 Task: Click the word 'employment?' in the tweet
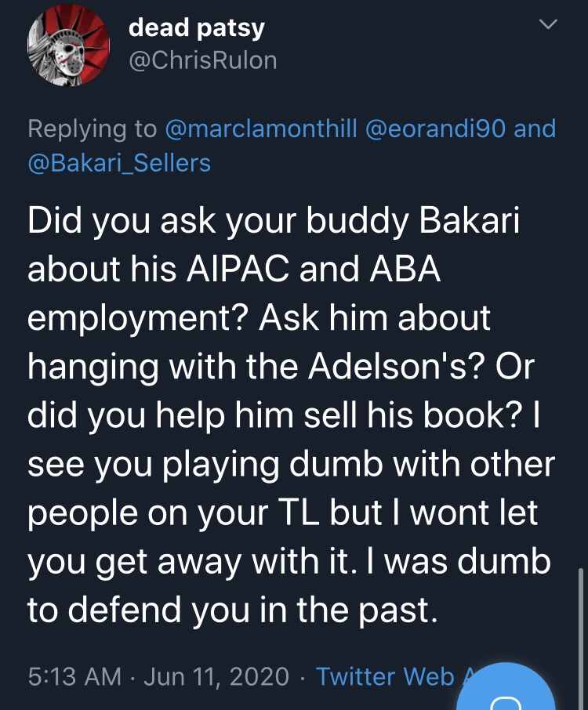coord(138,317)
